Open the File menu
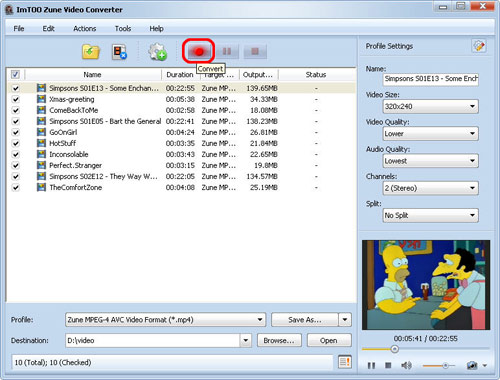 click(x=19, y=29)
